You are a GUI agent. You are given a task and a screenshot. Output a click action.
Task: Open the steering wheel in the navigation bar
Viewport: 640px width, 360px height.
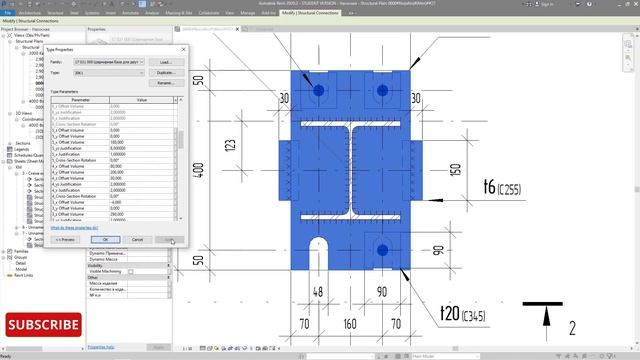(x=628, y=44)
